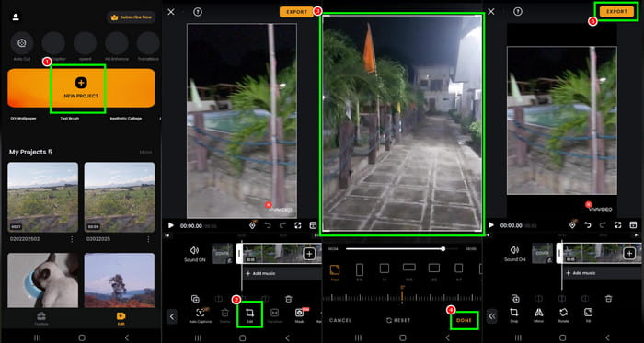Toggle Sound ON in the editor with Mirror tool
The image size is (644, 343).
coord(514,253)
